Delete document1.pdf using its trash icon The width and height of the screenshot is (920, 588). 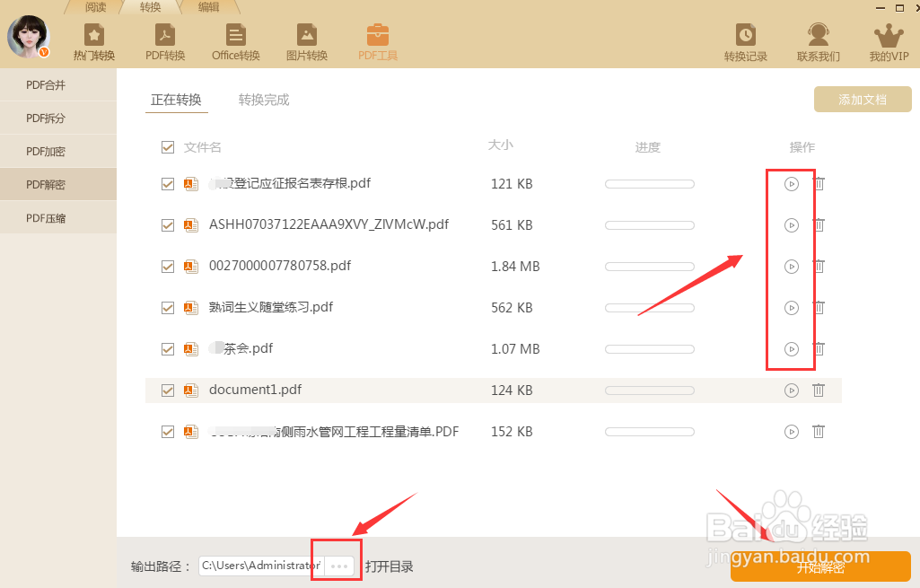[x=819, y=390]
